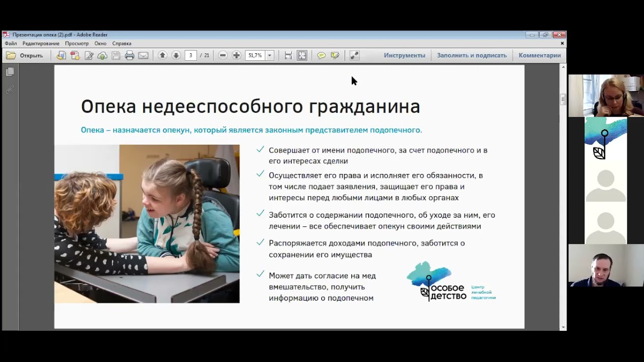This screenshot has width=644, height=362.
Task: Go to next page down arrow
Action: (x=176, y=55)
